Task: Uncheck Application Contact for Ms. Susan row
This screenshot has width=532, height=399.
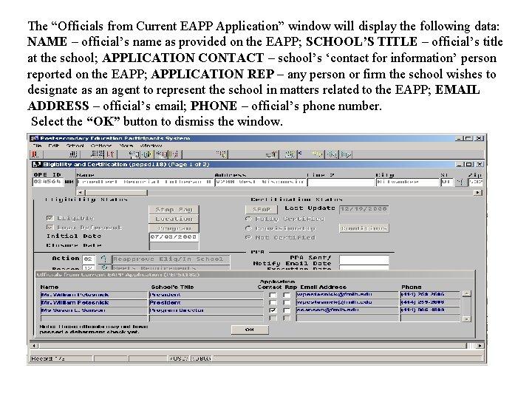Action: pyautogui.click(x=273, y=310)
